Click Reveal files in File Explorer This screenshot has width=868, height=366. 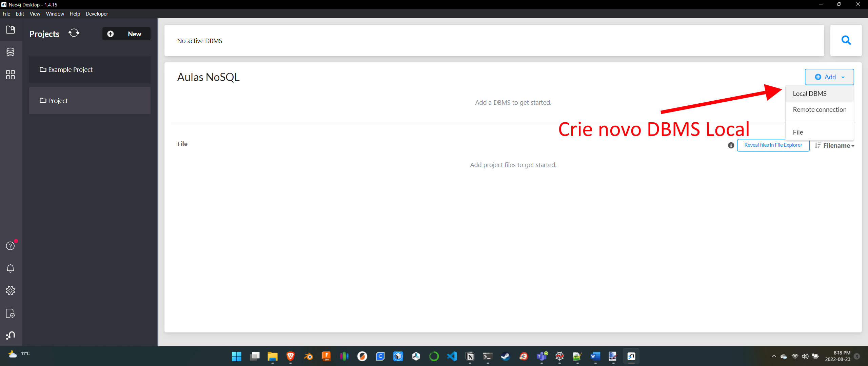point(773,145)
